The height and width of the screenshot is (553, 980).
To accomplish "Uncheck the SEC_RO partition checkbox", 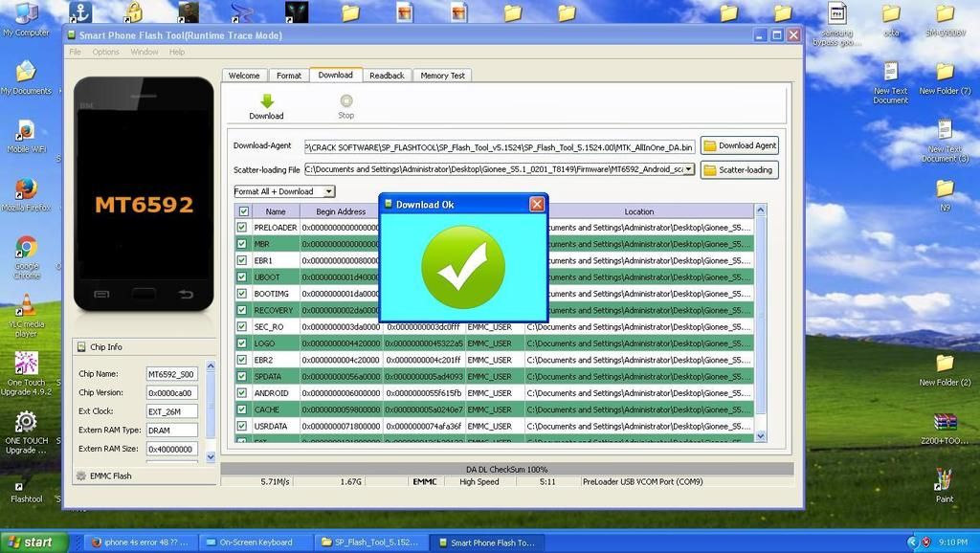I will (x=242, y=327).
